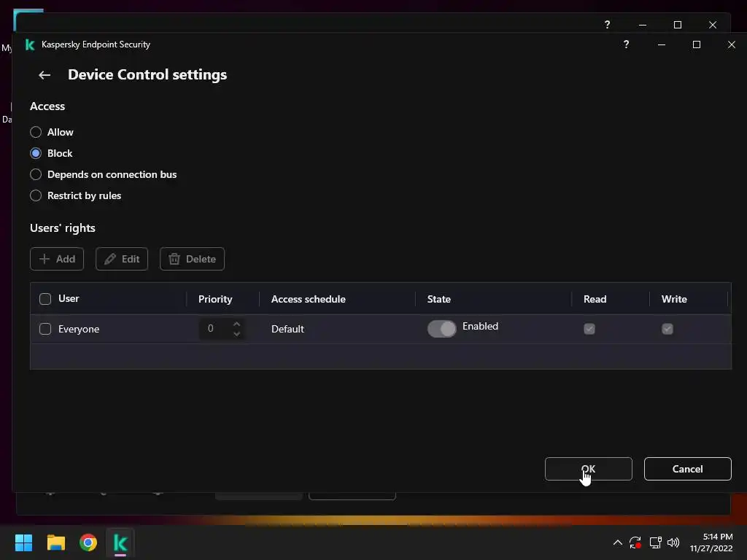Toggle the Enabled state switch

[441, 329]
